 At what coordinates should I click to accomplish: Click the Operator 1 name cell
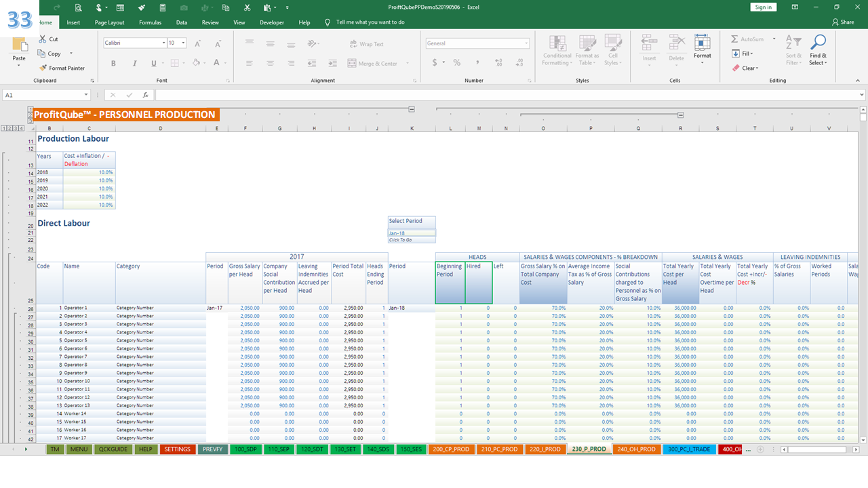tap(89, 308)
